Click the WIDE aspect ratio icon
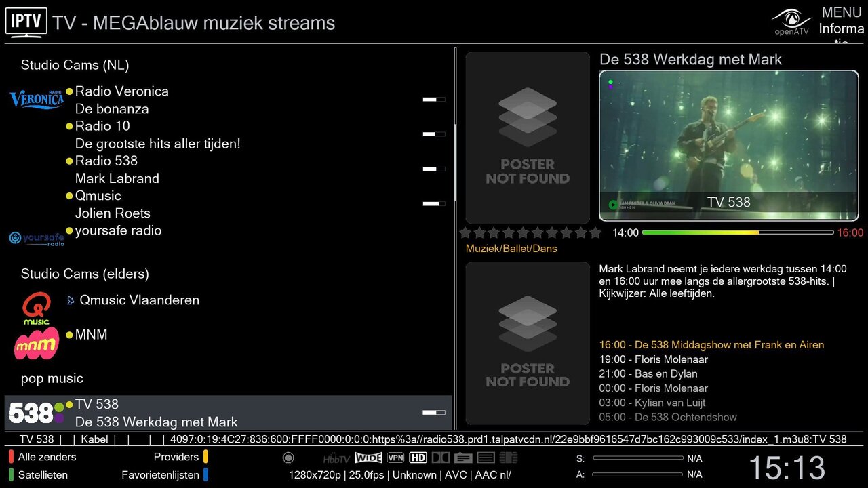 point(368,457)
